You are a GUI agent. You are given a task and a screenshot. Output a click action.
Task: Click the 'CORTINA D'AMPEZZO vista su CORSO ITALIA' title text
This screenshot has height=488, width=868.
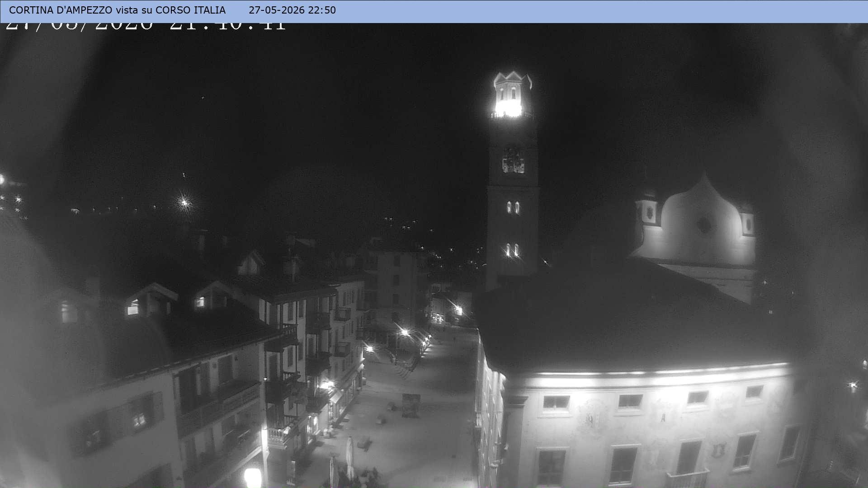click(x=117, y=10)
